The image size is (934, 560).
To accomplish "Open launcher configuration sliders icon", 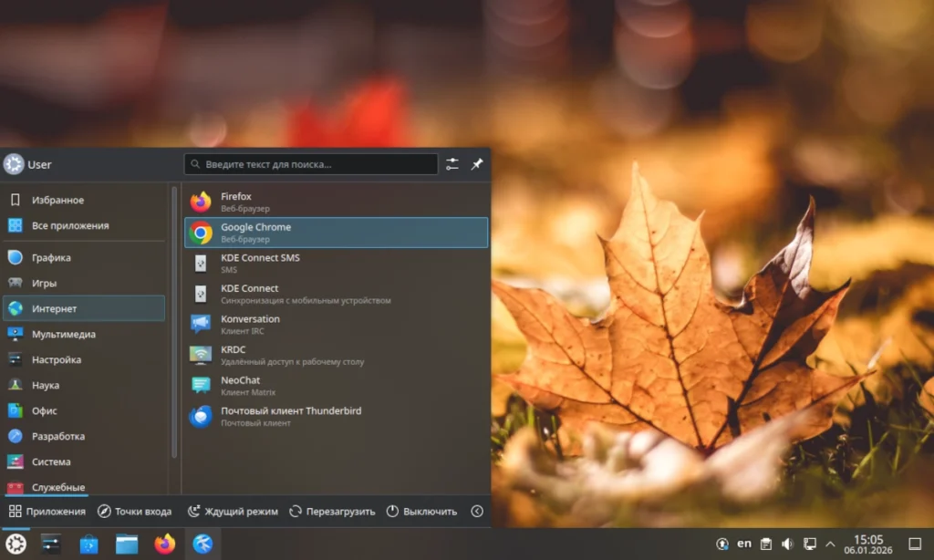I will pyautogui.click(x=452, y=164).
